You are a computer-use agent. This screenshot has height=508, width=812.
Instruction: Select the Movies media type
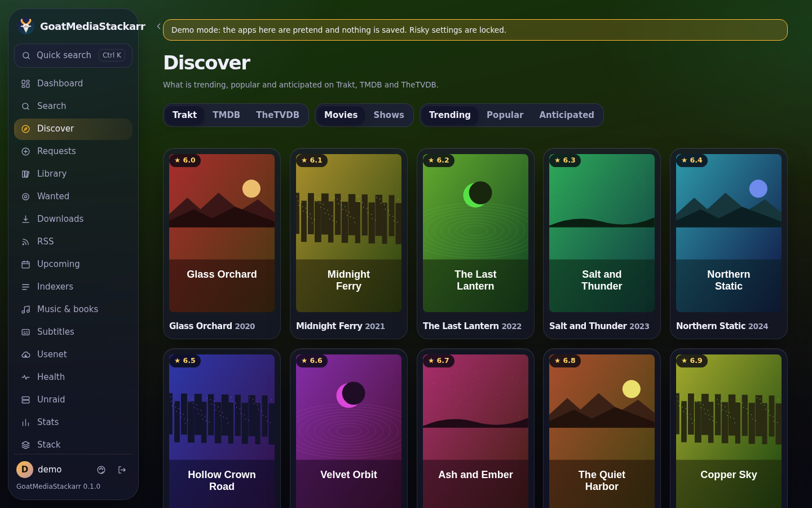pyautogui.click(x=341, y=115)
